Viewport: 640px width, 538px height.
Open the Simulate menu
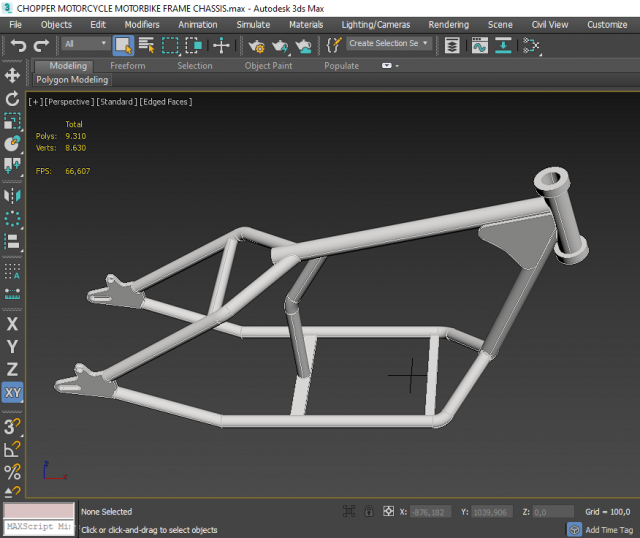click(253, 25)
